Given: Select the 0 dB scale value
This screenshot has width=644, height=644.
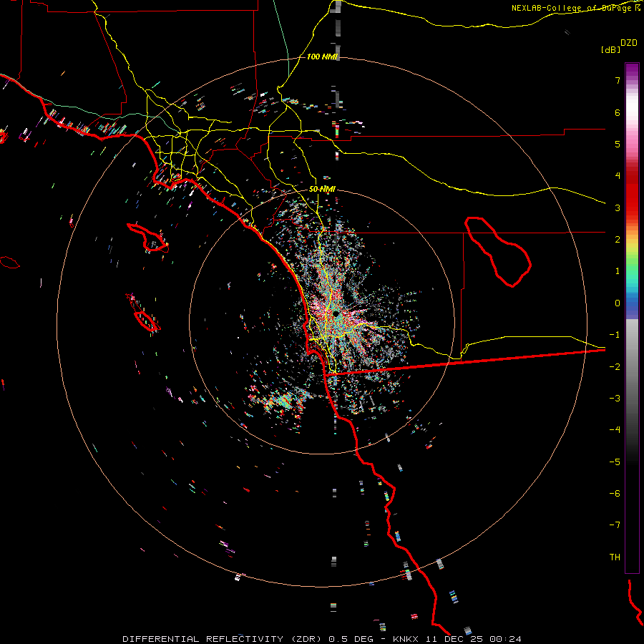Looking at the screenshot, I should point(618,303).
